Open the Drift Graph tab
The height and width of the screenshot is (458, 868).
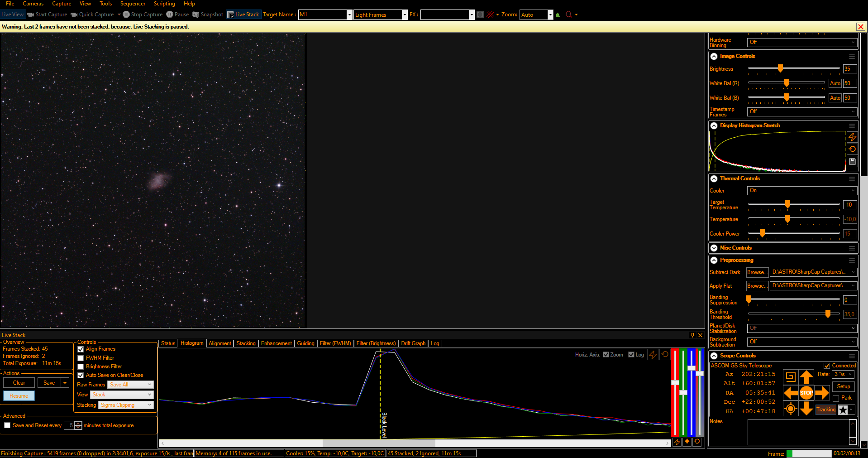coord(413,343)
